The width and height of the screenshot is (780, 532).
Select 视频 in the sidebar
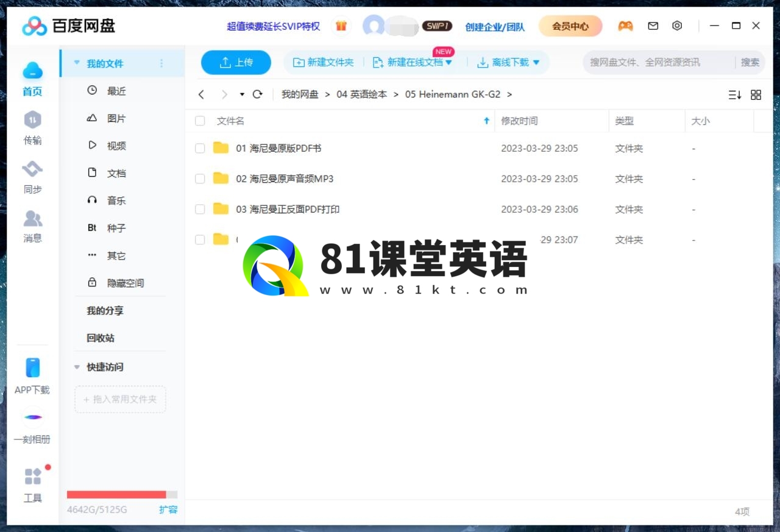click(116, 146)
